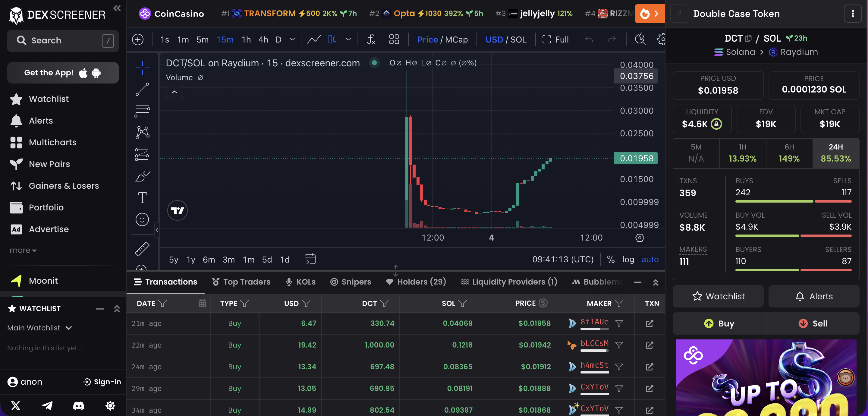This screenshot has width=868, height=416.
Task: Select the 24H price change stat
Action: tap(835, 153)
